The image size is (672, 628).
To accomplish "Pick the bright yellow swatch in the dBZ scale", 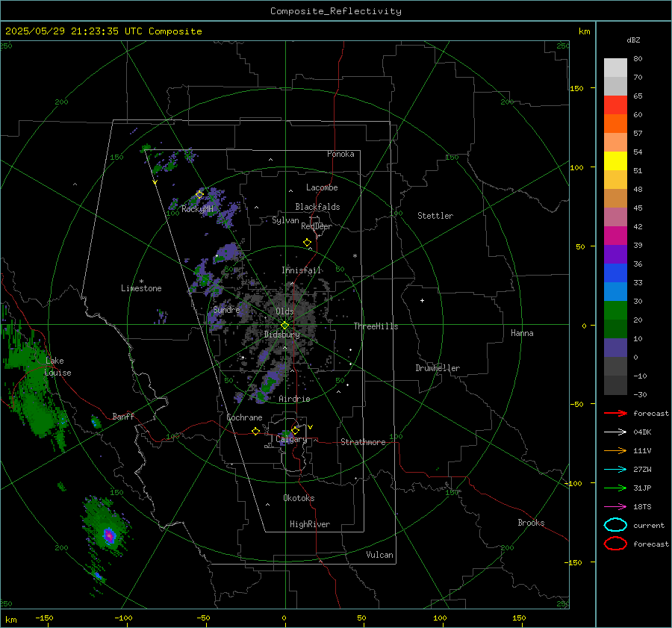I will 615,161.
